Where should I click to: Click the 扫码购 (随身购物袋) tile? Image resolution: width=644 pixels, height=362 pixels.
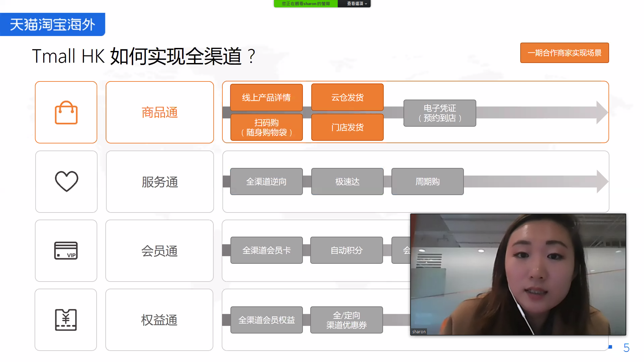[x=266, y=127]
